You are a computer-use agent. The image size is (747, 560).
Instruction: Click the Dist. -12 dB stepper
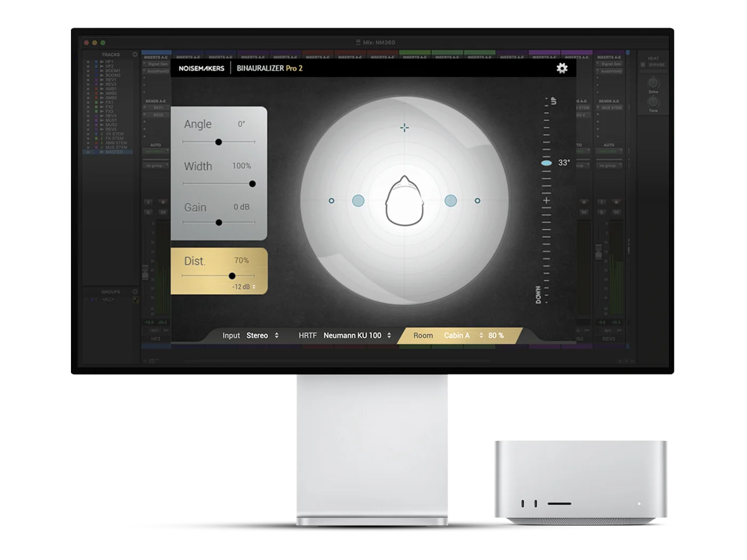point(253,287)
